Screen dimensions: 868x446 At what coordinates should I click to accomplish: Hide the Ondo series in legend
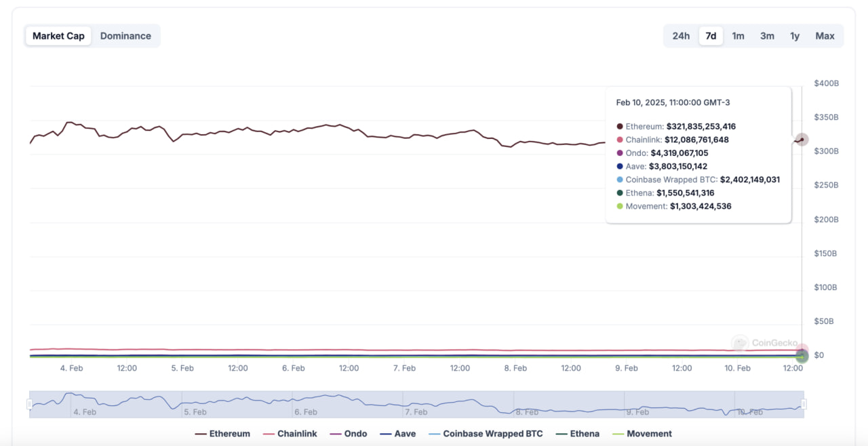(x=348, y=434)
